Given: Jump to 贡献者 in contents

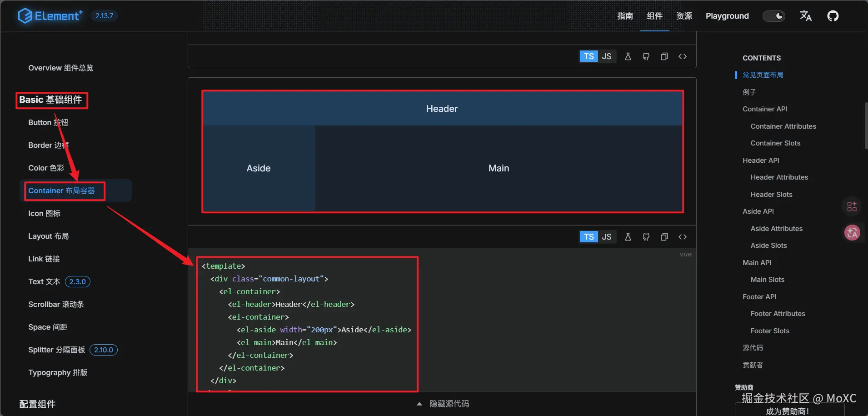Looking at the screenshot, I should 753,365.
